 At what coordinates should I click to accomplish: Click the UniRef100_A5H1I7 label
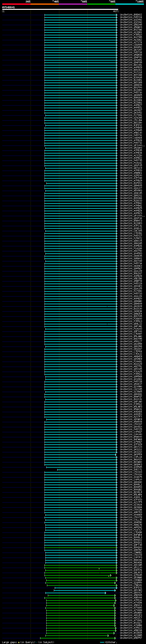point(131,342)
